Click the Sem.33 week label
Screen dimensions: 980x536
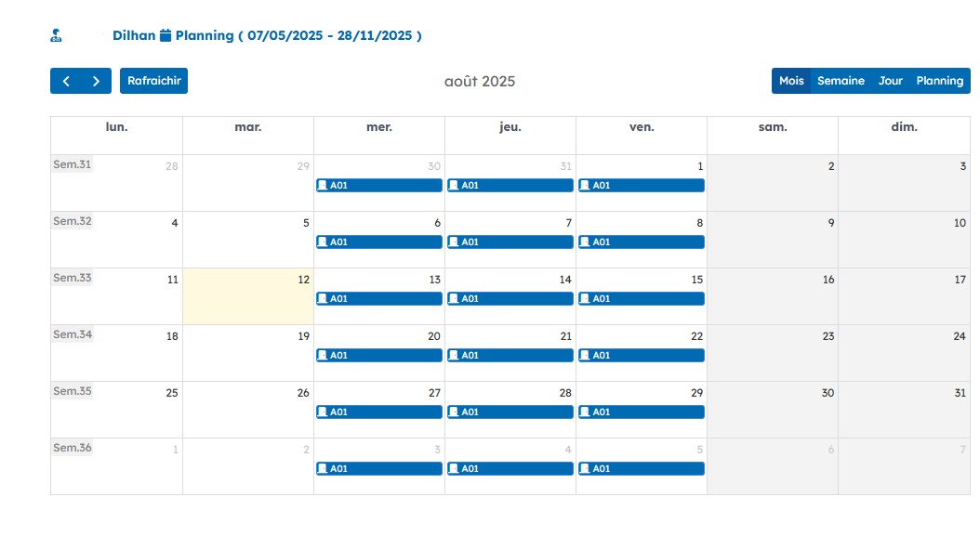72,278
